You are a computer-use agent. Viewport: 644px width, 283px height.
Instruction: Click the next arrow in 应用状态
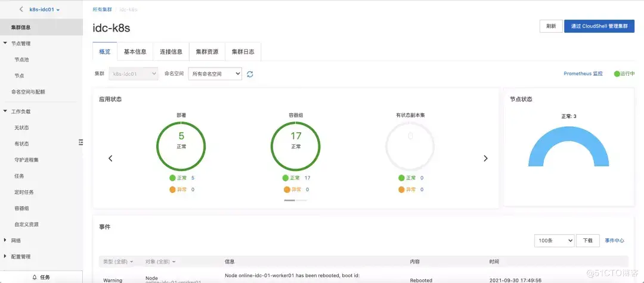pyautogui.click(x=485, y=158)
